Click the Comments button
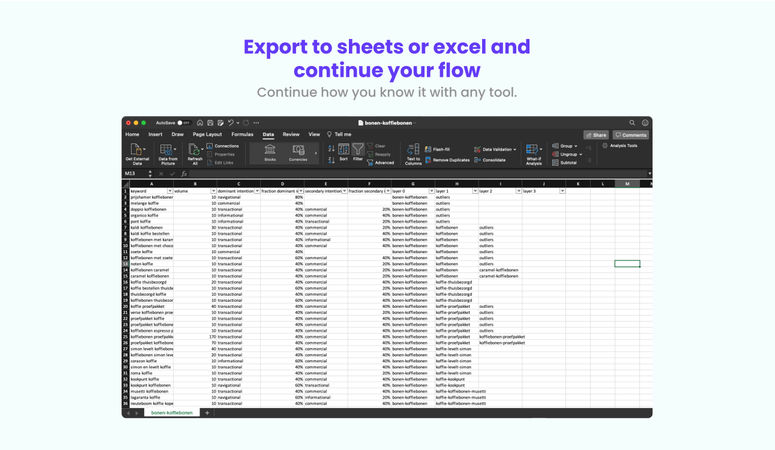Screen dimensions: 775x450 click(x=631, y=135)
